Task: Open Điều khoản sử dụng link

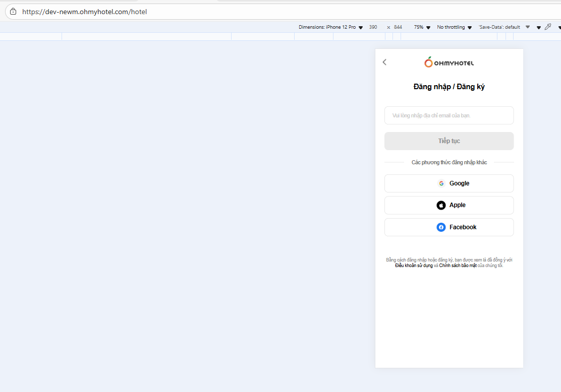Action: (x=414, y=266)
